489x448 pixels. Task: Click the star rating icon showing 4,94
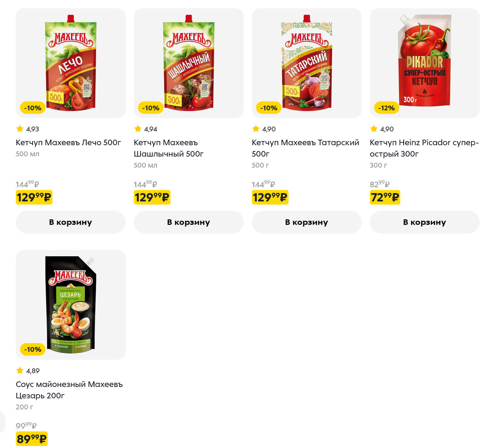tap(138, 129)
